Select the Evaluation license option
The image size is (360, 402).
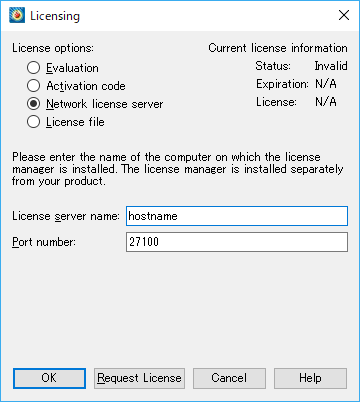tap(63, 68)
